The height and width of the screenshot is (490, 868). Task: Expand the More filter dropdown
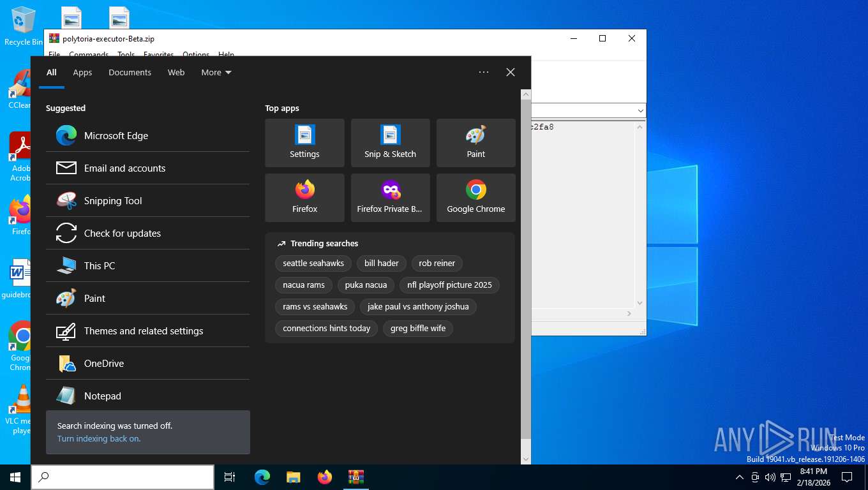(216, 73)
